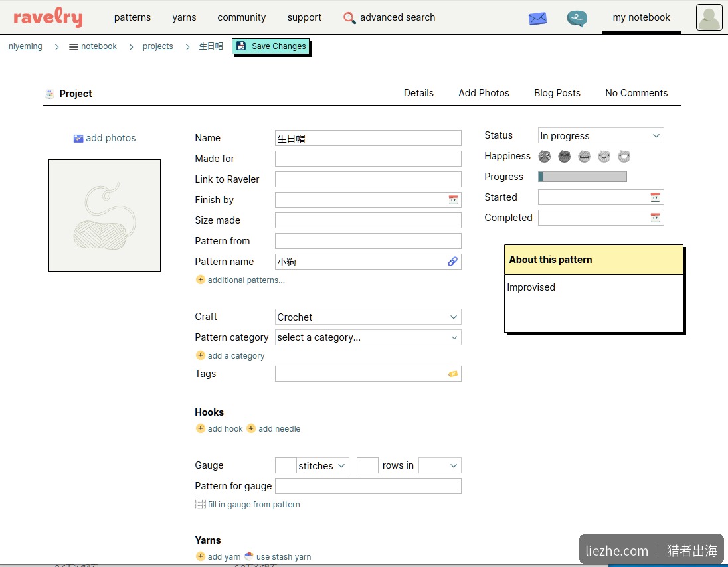This screenshot has height=567, width=728.
Task: Click the user avatar icon
Action: tap(709, 17)
